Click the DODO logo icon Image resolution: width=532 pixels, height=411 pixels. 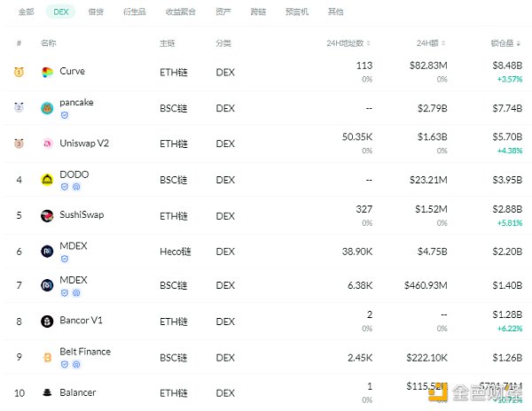[x=47, y=180]
